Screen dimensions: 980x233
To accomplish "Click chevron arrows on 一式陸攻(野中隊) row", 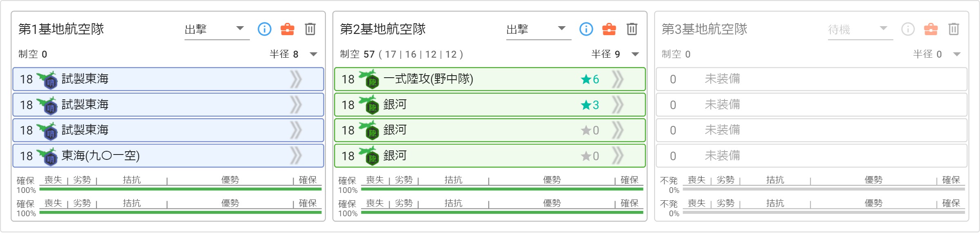I will pyautogui.click(x=618, y=79).
